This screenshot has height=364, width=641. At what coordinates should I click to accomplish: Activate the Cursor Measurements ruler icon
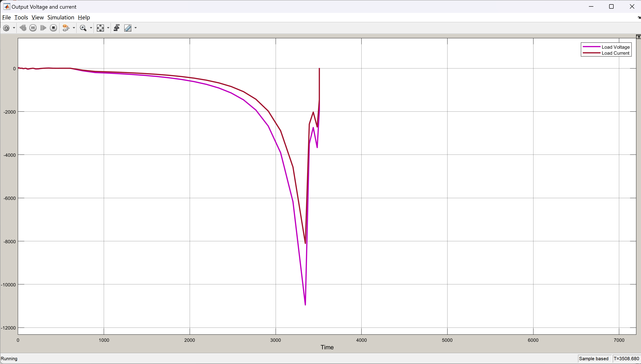point(128,28)
